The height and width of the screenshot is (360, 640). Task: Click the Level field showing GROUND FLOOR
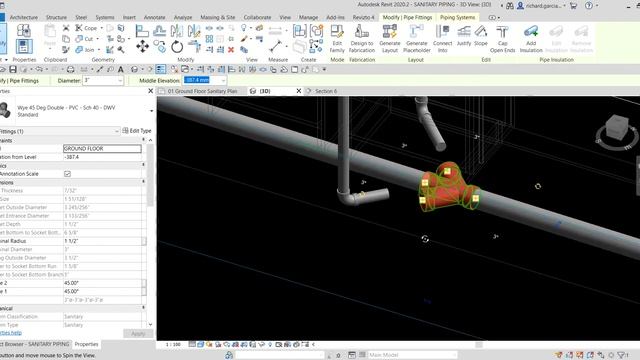pos(102,149)
